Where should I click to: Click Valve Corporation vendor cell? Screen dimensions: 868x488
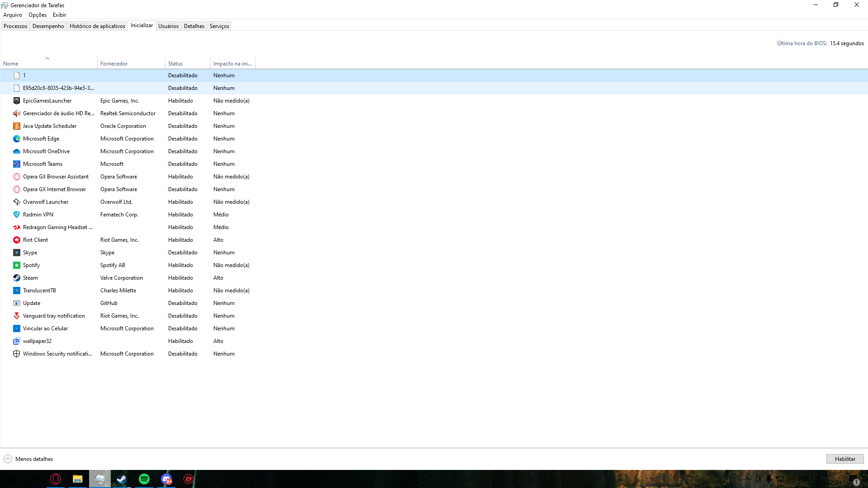(122, 278)
